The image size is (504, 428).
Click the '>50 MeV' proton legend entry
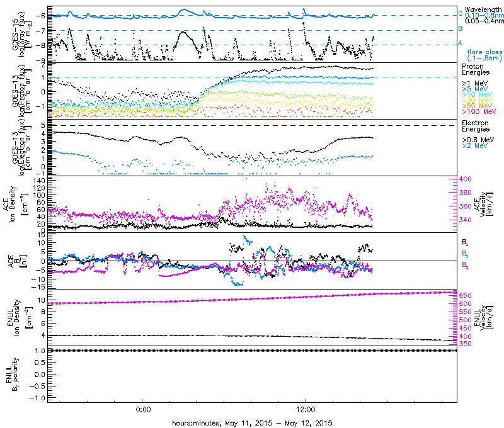(x=477, y=106)
